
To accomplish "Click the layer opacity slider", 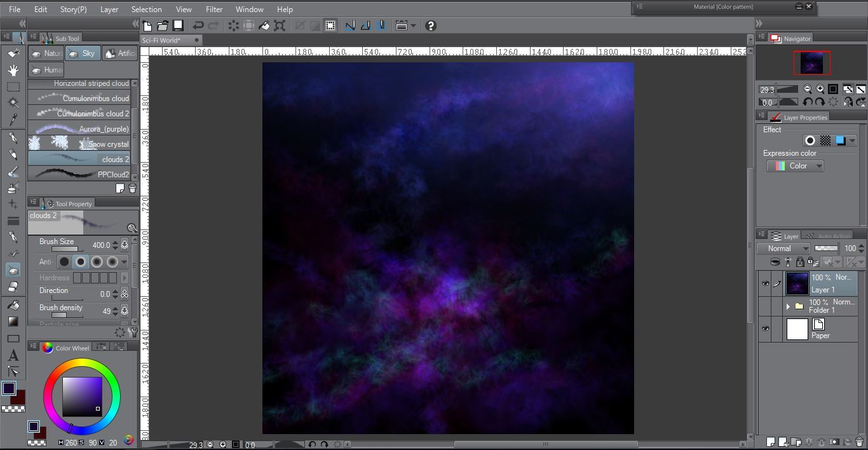I will pos(826,249).
